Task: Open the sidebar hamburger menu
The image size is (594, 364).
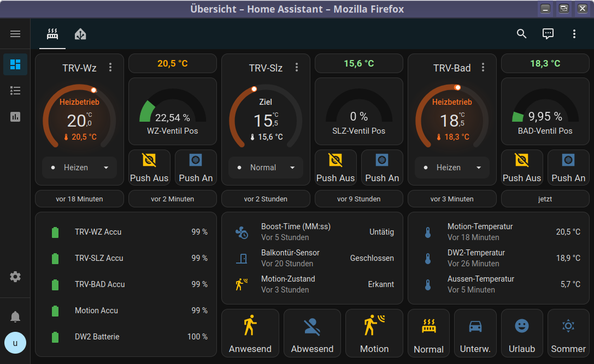Action: tap(15, 34)
